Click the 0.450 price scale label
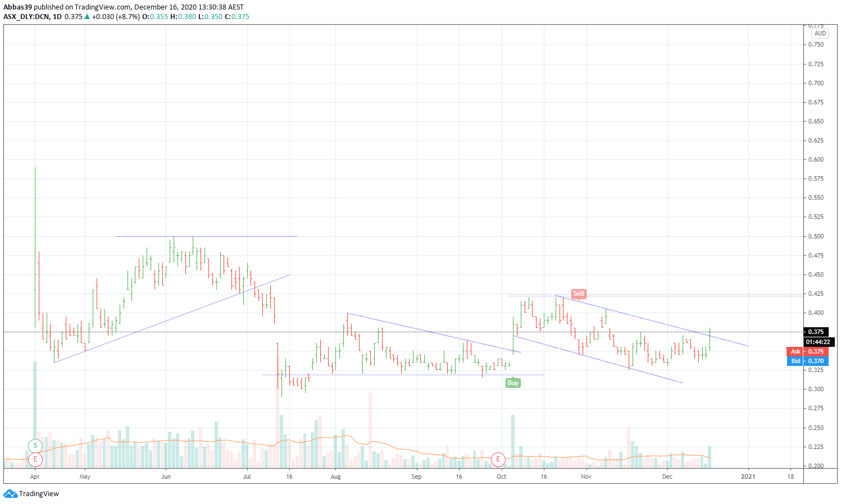The width and height of the screenshot is (841, 504). [x=816, y=274]
